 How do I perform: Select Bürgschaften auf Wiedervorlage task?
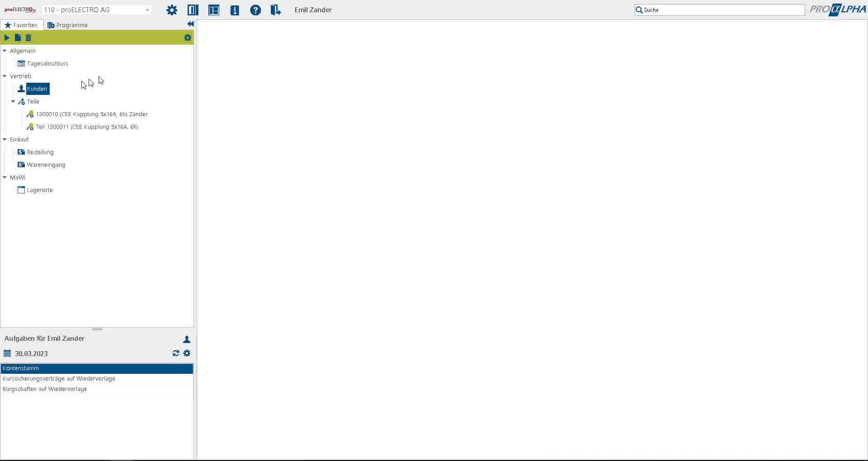97,389
